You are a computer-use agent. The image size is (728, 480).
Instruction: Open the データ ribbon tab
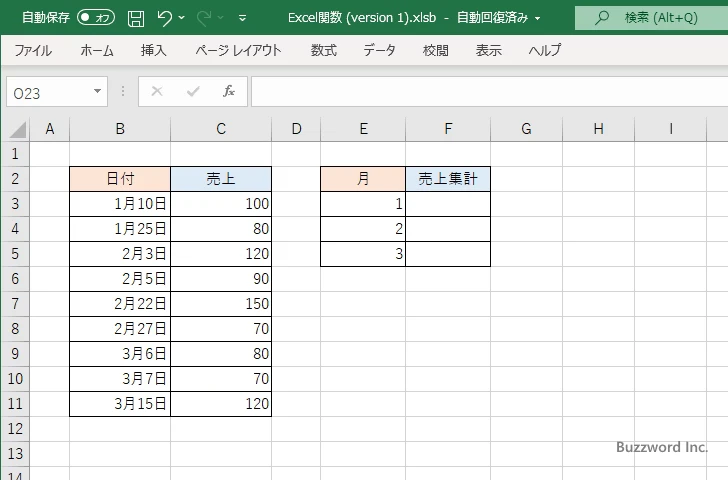[x=379, y=50]
